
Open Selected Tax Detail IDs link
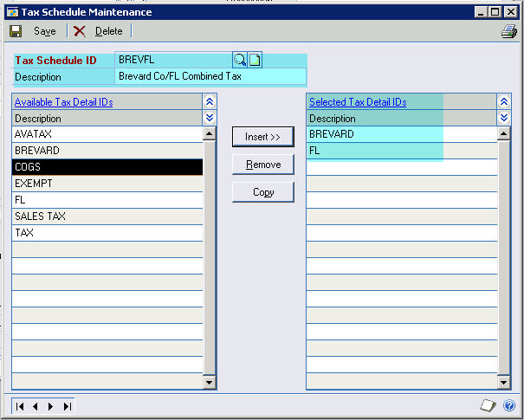pyautogui.click(x=358, y=102)
